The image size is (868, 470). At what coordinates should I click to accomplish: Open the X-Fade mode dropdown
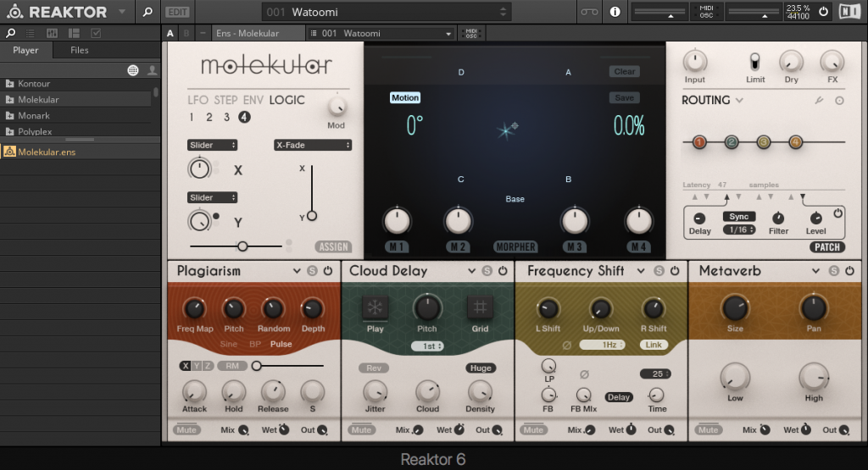coord(313,145)
